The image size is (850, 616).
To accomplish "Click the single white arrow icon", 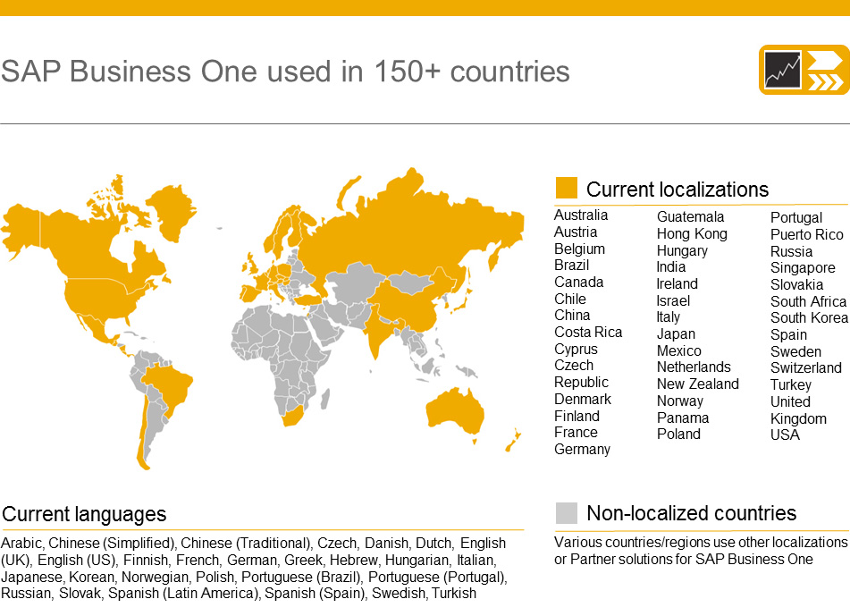I will [x=825, y=60].
